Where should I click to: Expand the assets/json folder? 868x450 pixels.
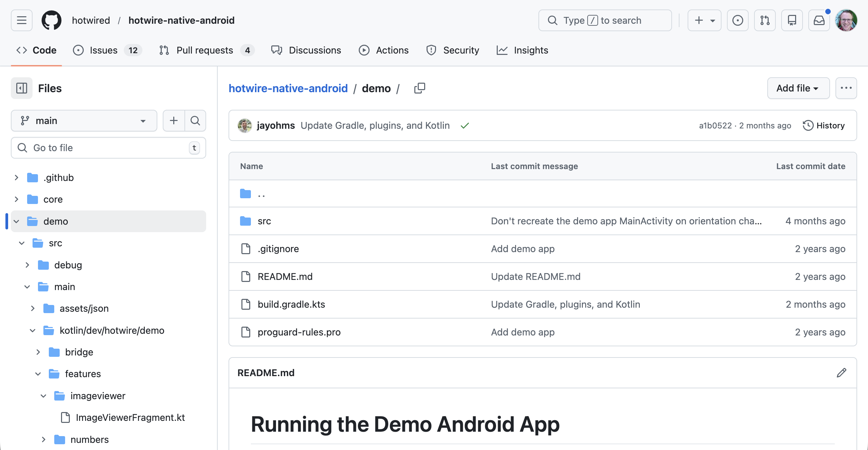(x=33, y=308)
